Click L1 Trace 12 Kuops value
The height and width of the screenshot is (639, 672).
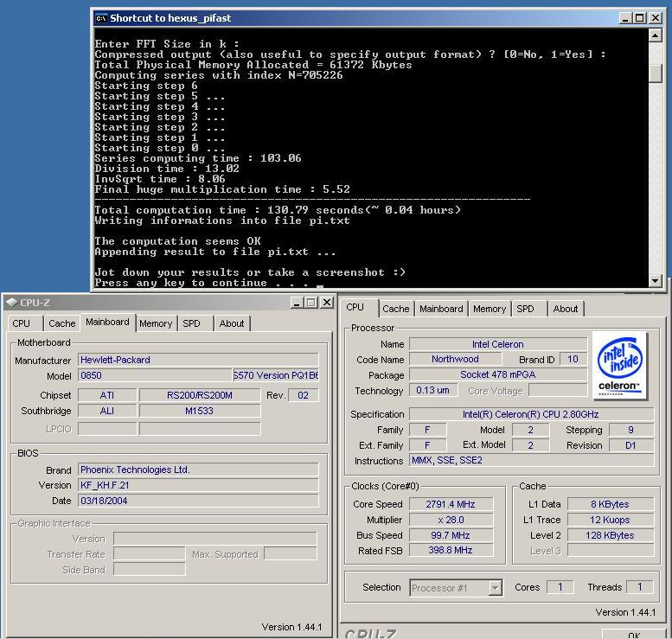point(611,520)
